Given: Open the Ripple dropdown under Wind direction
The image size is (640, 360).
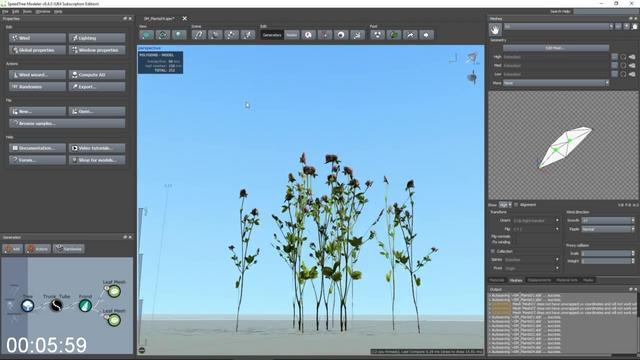Looking at the screenshot, I should (608, 229).
